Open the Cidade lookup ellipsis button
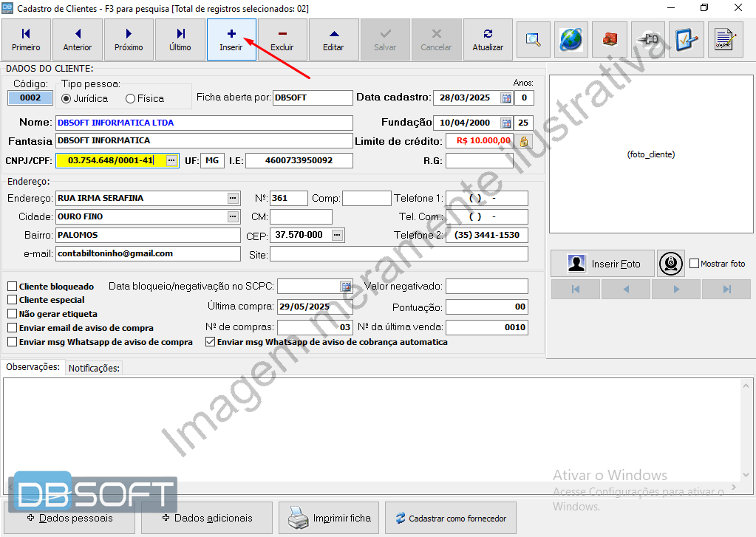Viewport: 756px width, 537px height. [234, 216]
